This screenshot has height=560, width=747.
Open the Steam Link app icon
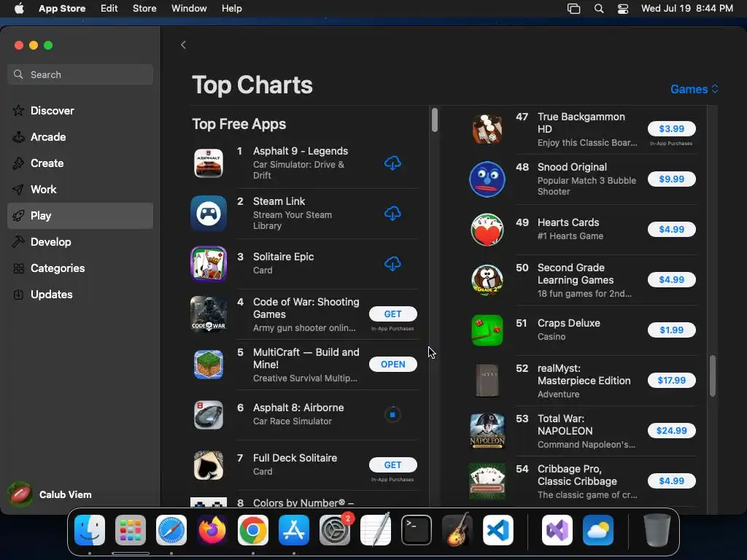(209, 214)
